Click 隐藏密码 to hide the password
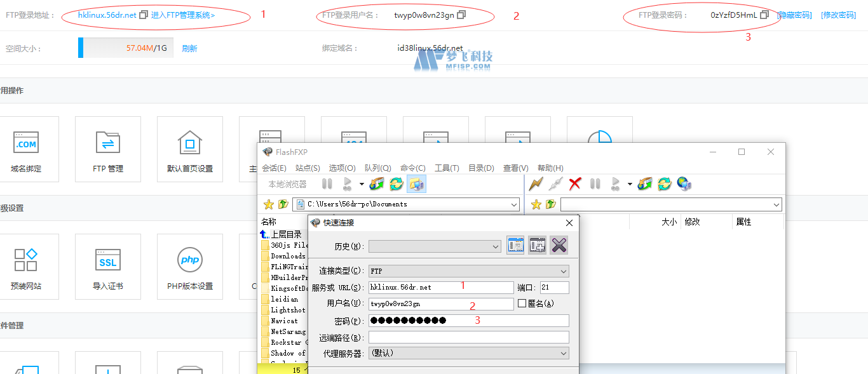Viewport: 868px width, 374px height. coord(795,15)
